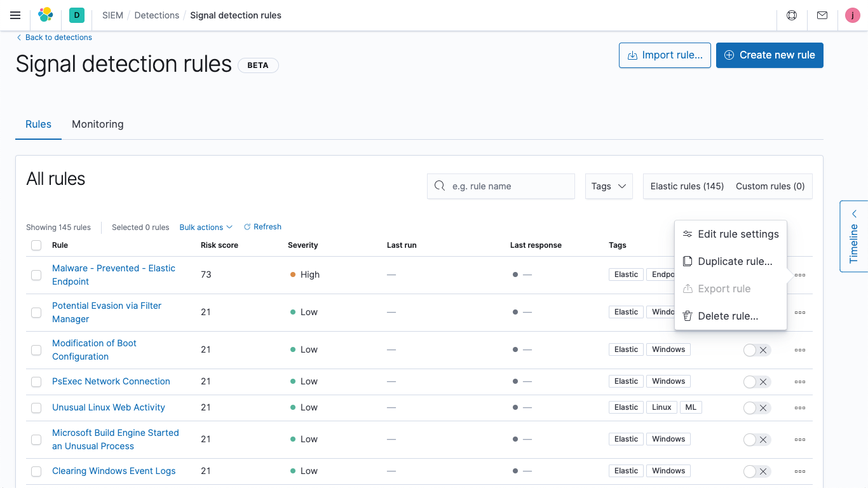Image resolution: width=868 pixels, height=488 pixels.
Task: Open the help lifebuoy icon
Action: coord(792,15)
